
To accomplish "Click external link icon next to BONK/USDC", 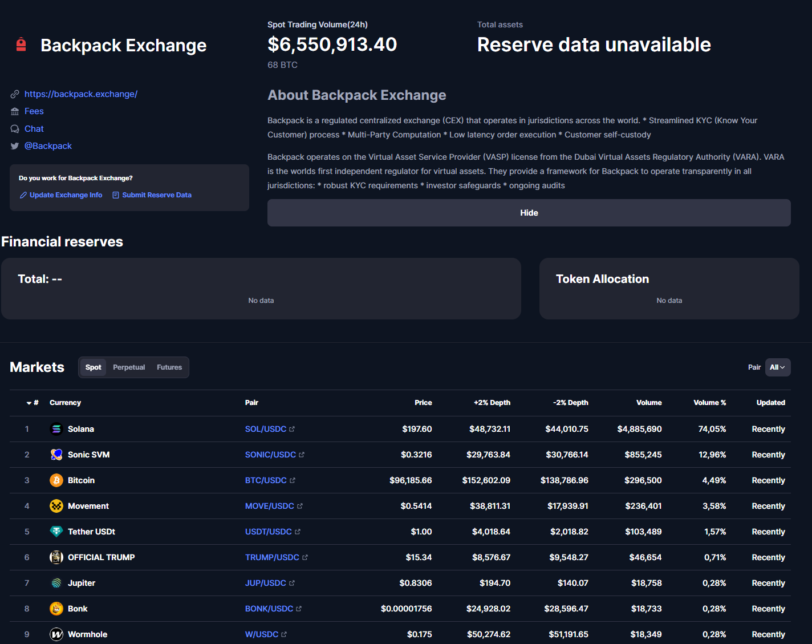I will click(299, 609).
